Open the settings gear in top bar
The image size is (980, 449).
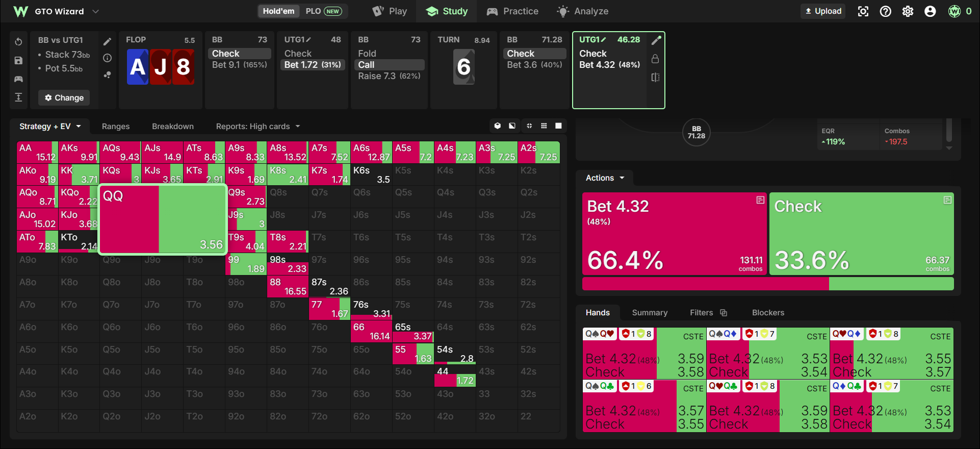(x=908, y=11)
